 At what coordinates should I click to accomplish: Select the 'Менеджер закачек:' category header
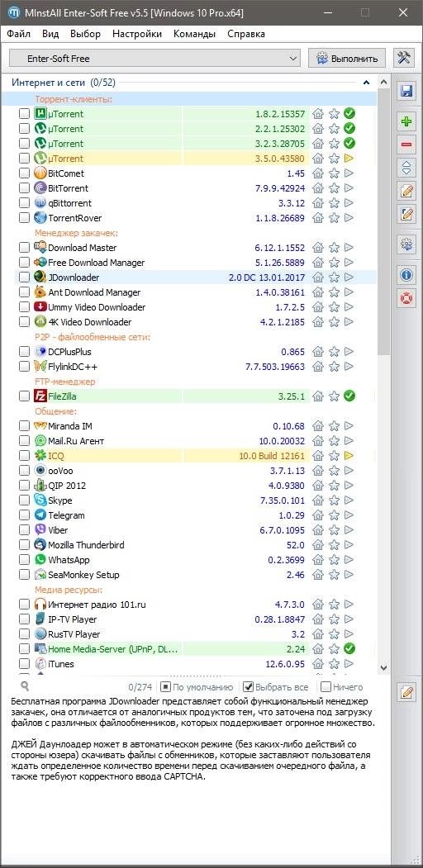tap(76, 233)
